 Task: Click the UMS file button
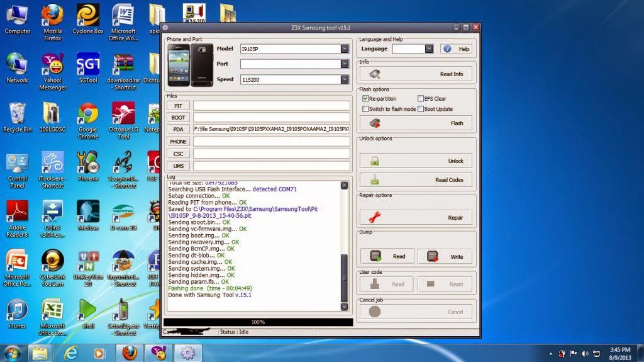point(178,166)
